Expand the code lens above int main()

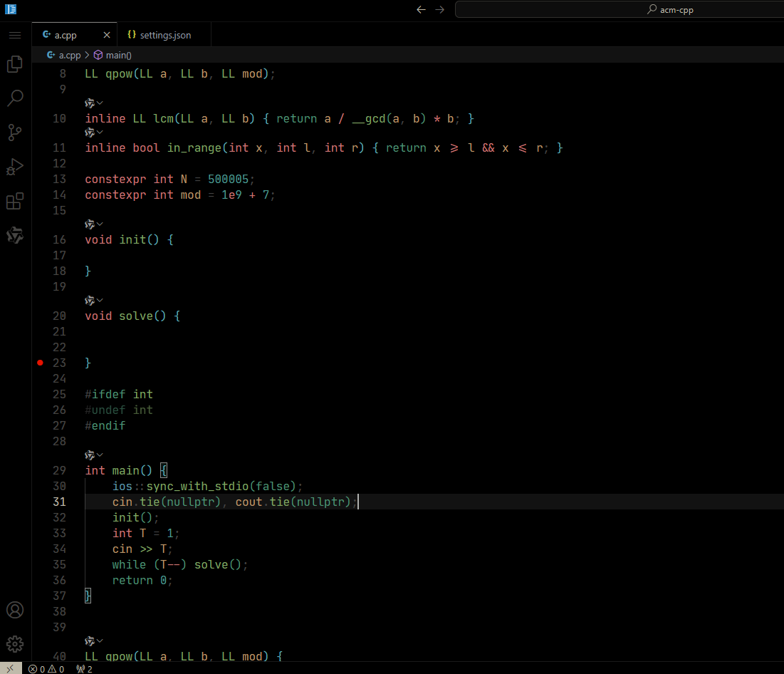point(94,455)
